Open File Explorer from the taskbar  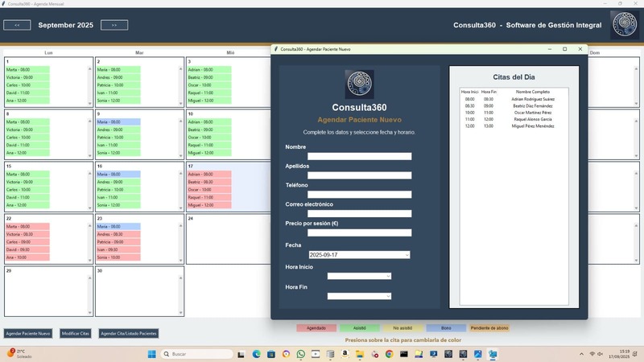(x=359, y=354)
